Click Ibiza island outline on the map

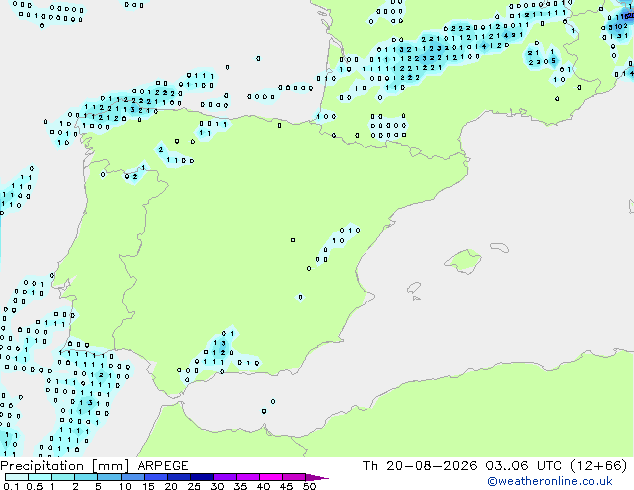414,288
